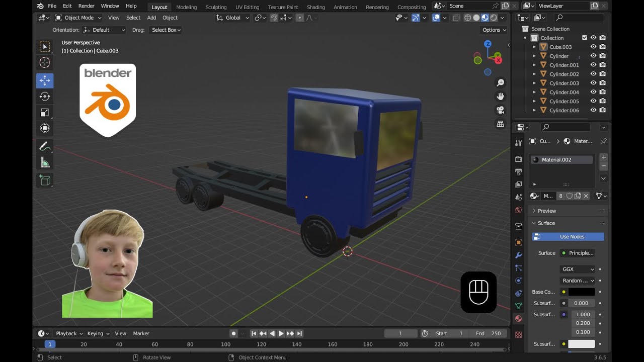The height and width of the screenshot is (362, 644).
Task: Select the Scale tool
Action: click(x=45, y=113)
